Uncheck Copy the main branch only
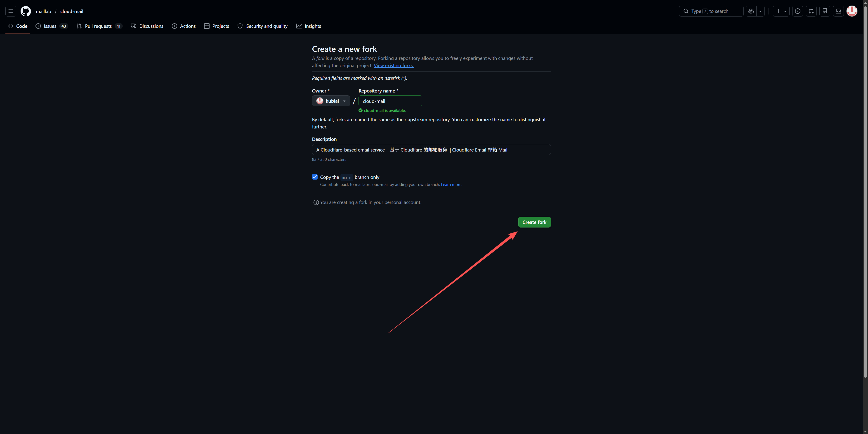Screen dimensions: 868x434 [x=315, y=177]
